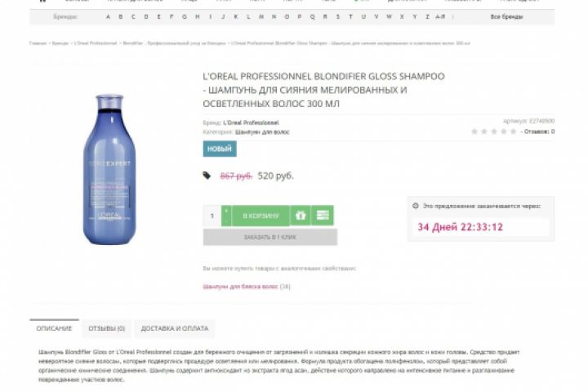Click the compare list icon button
This screenshot has height=392, width=588.
pos(323,216)
